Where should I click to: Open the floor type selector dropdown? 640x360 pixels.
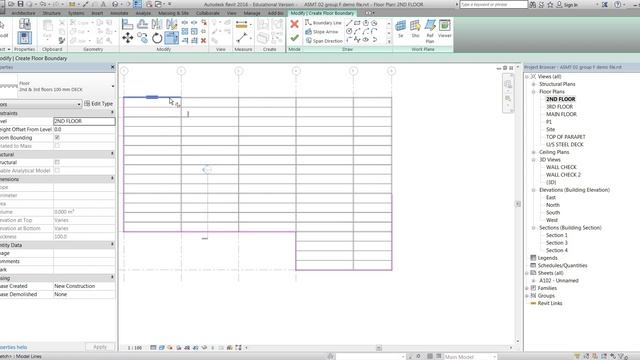click(113, 86)
